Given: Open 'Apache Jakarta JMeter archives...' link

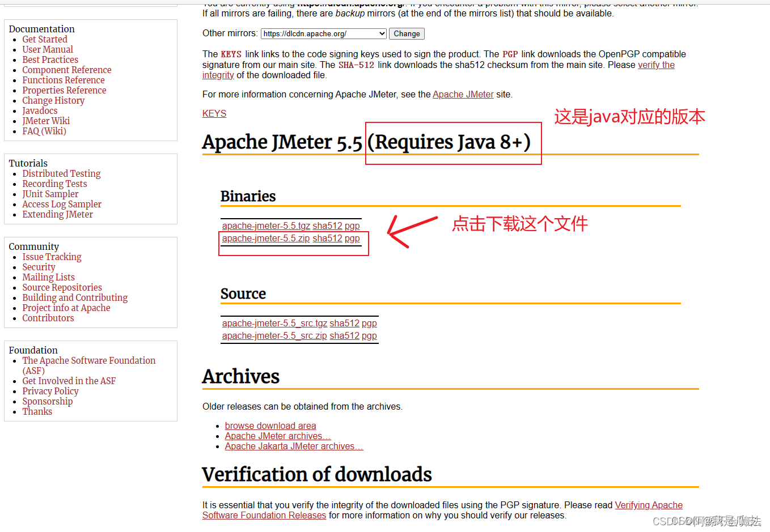Looking at the screenshot, I should (x=294, y=446).
